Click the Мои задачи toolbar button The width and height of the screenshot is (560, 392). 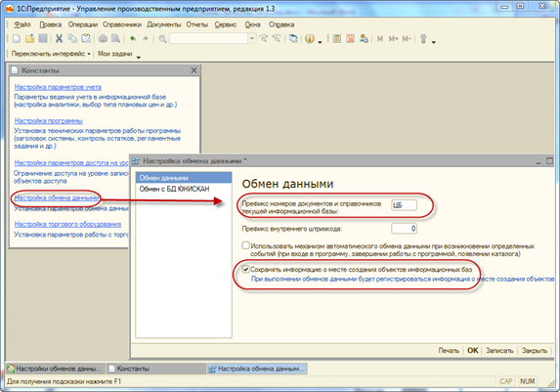click(115, 54)
